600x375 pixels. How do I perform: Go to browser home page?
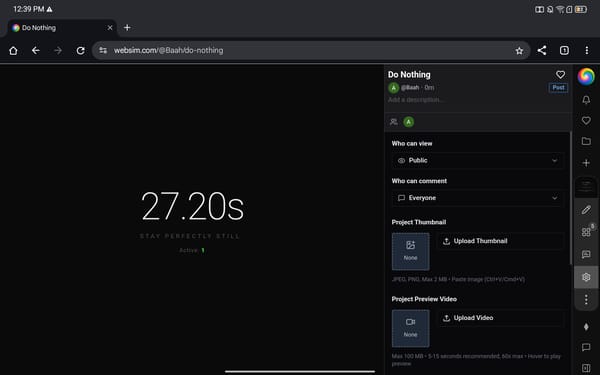pos(13,51)
